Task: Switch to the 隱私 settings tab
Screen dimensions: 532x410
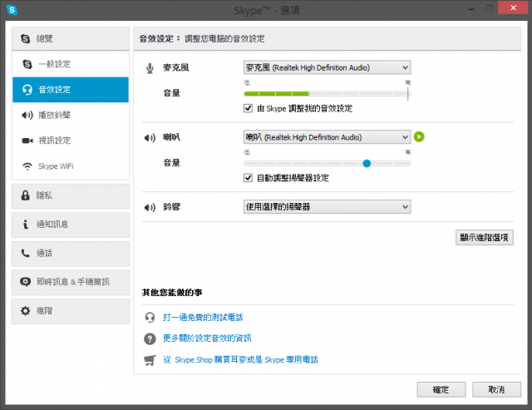Action: [70, 196]
